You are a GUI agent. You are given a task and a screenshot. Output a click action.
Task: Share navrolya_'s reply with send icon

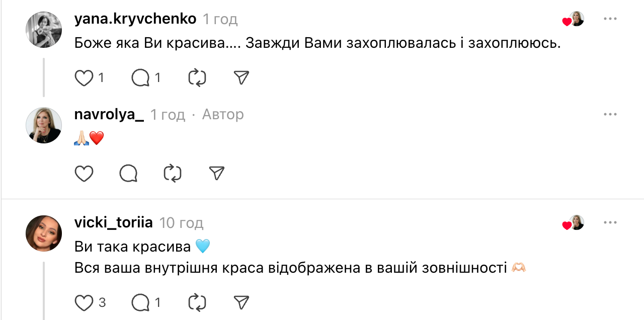(x=216, y=174)
